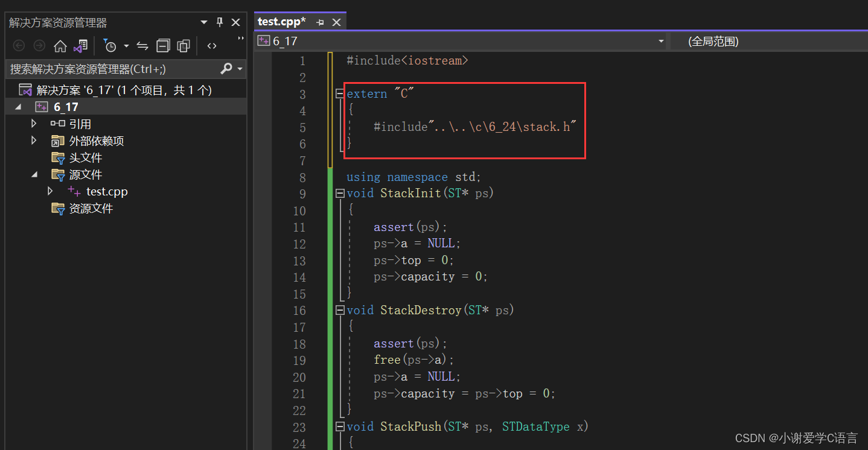
Task: Open the pending changes filter clock icon
Action: pyautogui.click(x=110, y=46)
